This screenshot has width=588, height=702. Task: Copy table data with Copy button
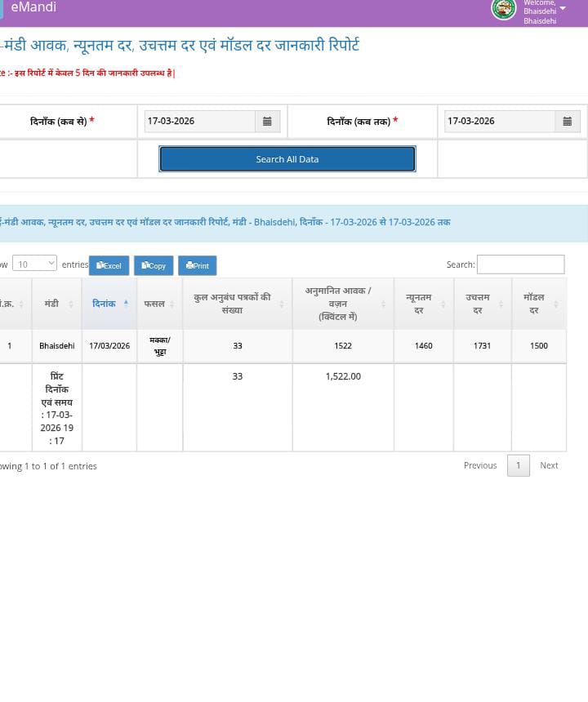pos(154,265)
